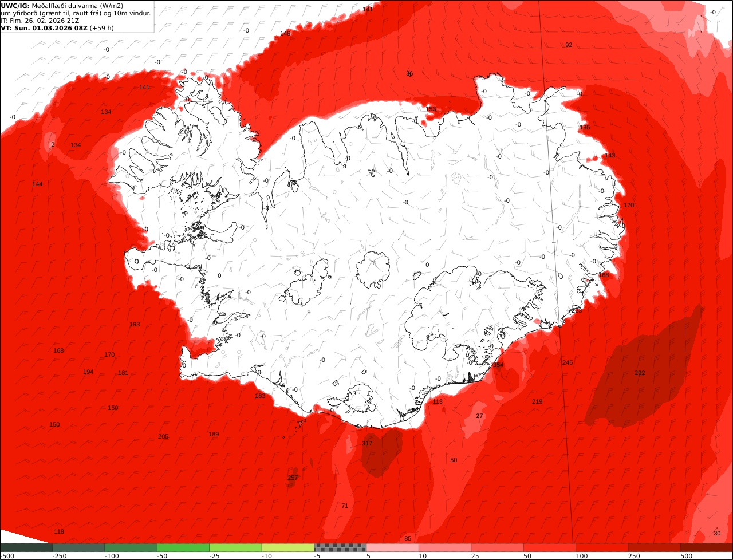Click the map title 'Meðalflæði dulvarma (W/m2)'
Viewport: 733px width, 560px height.
click(x=77, y=6)
